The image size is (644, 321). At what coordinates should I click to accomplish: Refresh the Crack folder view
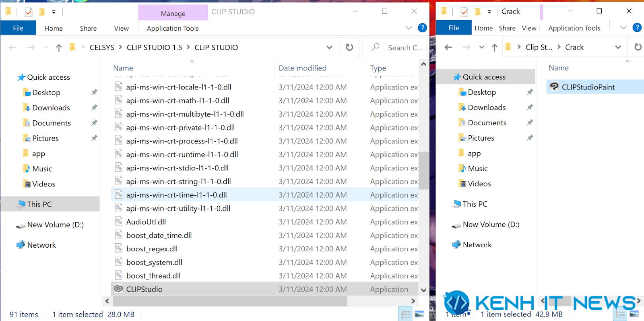coord(638,48)
